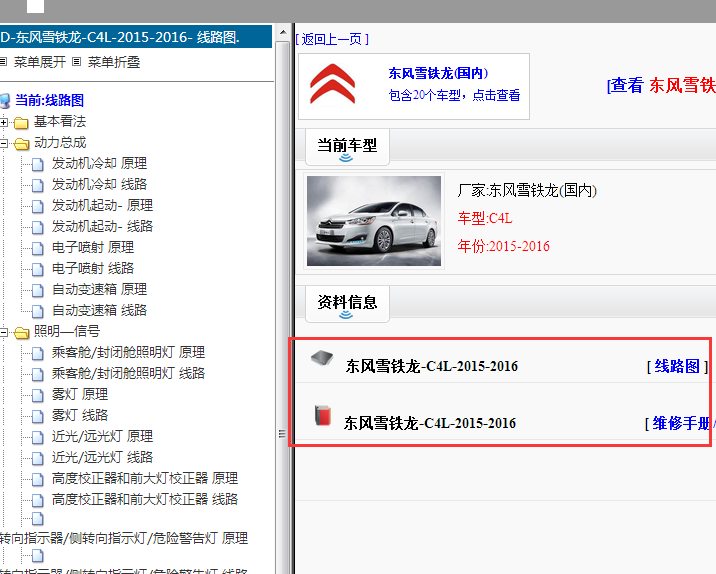716x574 pixels.
Task: Open the 维修手册 link for C4L-2015-2016
Action: point(682,423)
